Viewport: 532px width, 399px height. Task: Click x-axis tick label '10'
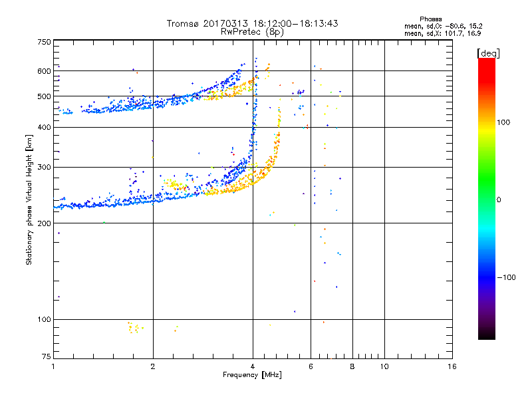[x=384, y=366]
